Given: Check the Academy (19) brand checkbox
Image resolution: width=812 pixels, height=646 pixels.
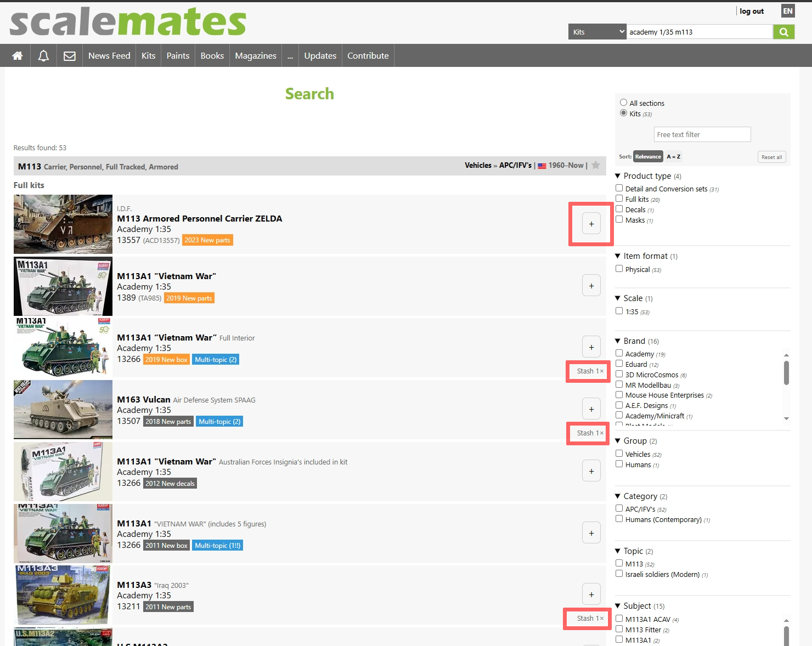Looking at the screenshot, I should click(x=619, y=353).
